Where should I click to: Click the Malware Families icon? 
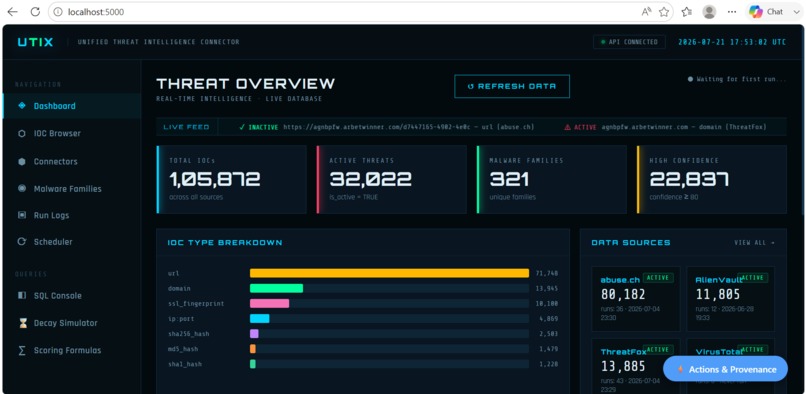pos(22,189)
